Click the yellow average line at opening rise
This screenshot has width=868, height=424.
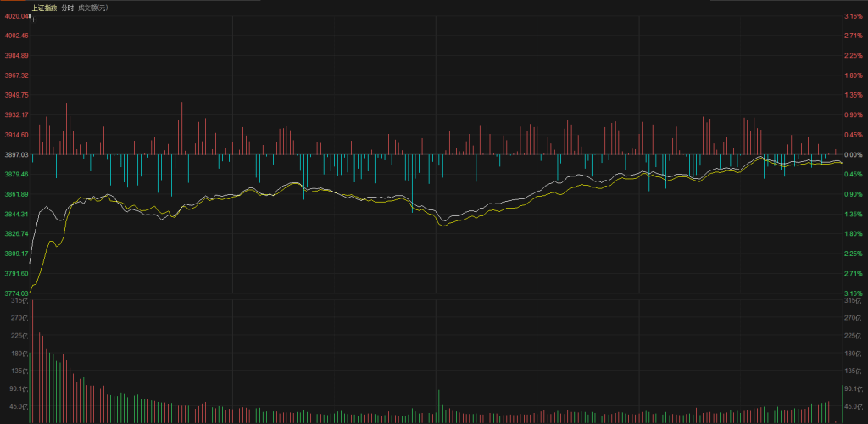[51, 246]
